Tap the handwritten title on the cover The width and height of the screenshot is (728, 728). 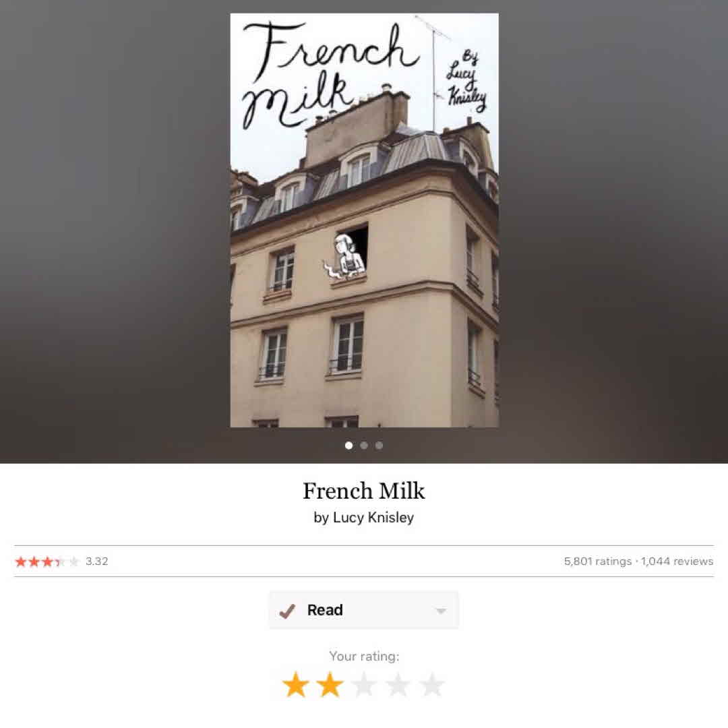(330, 74)
